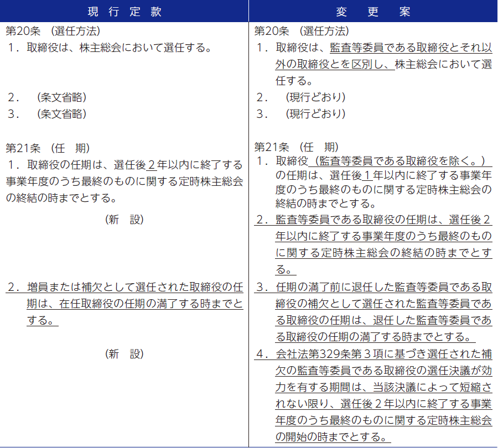This screenshot has width=498, height=448.
Task: Click item 2 (現行どおり) in 変更案
Action: coord(315,97)
